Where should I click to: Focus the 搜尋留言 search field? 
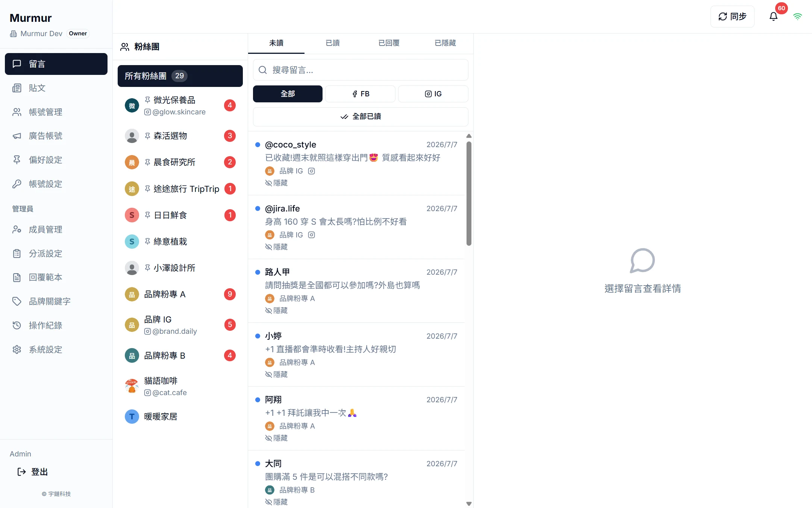[361, 70]
